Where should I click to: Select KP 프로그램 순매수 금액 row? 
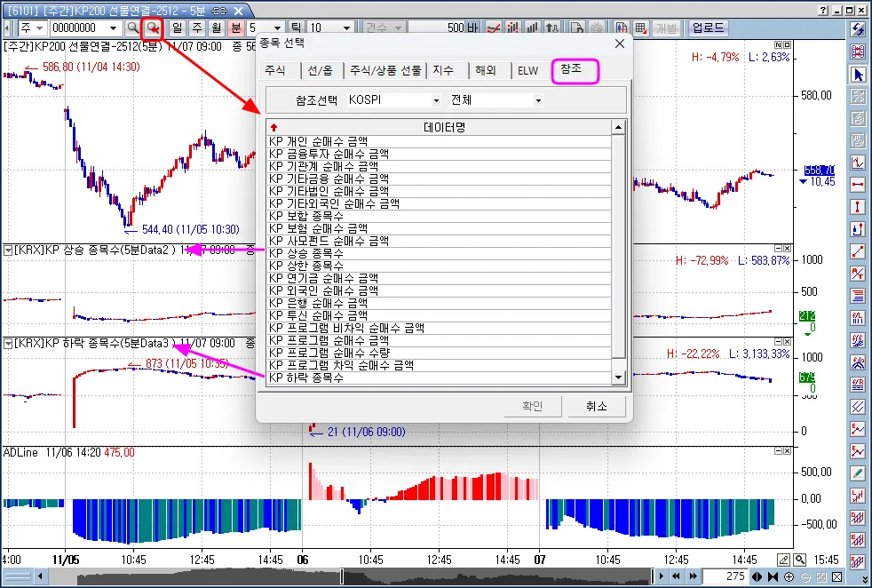click(439, 340)
